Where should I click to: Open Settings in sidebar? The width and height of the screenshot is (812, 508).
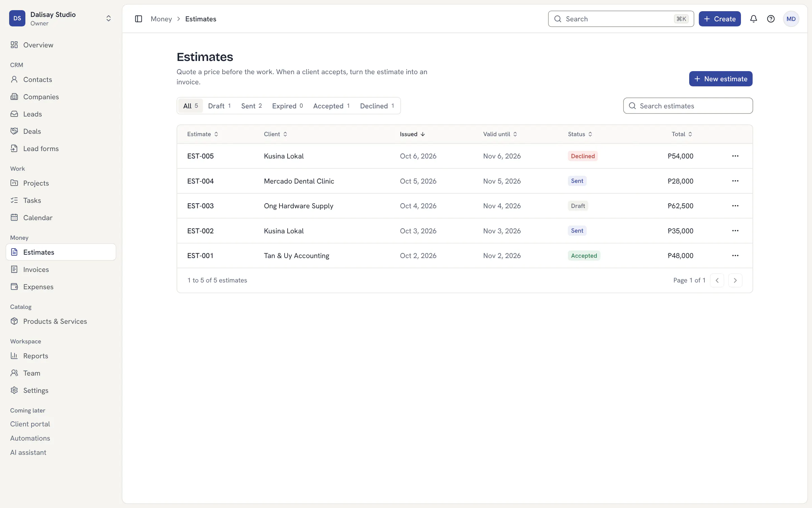coord(61,390)
